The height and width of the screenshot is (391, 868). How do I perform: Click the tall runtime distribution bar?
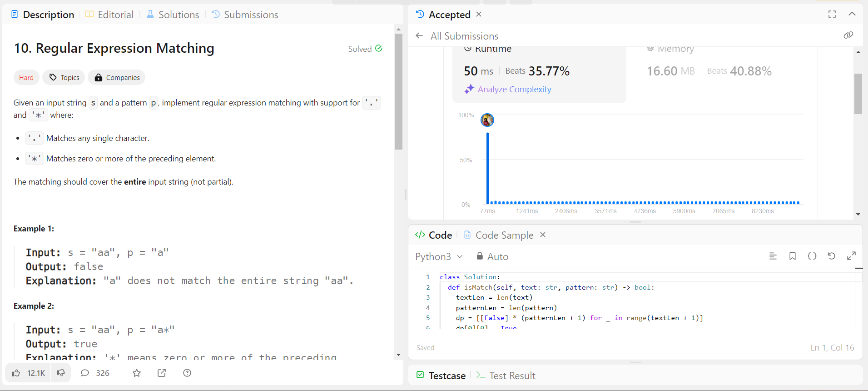point(487,168)
